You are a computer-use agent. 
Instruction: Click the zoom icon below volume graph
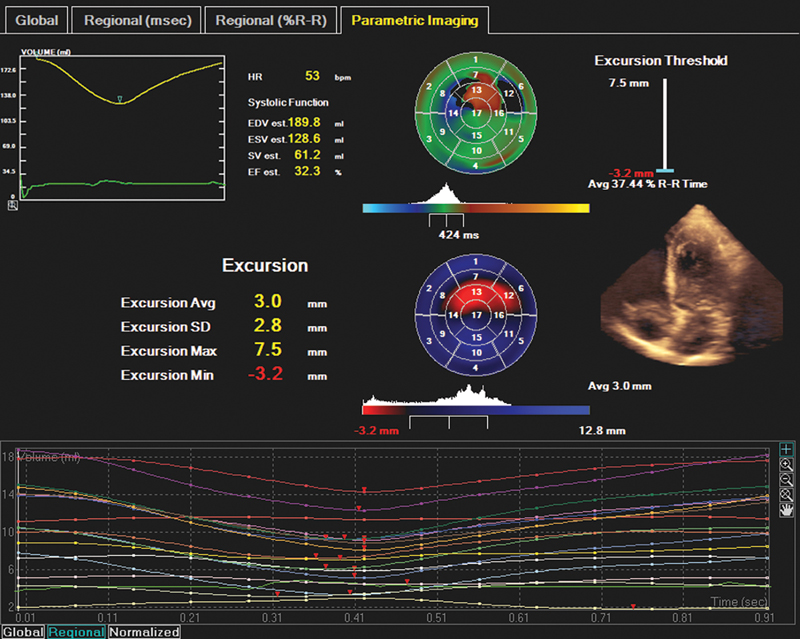13,204
